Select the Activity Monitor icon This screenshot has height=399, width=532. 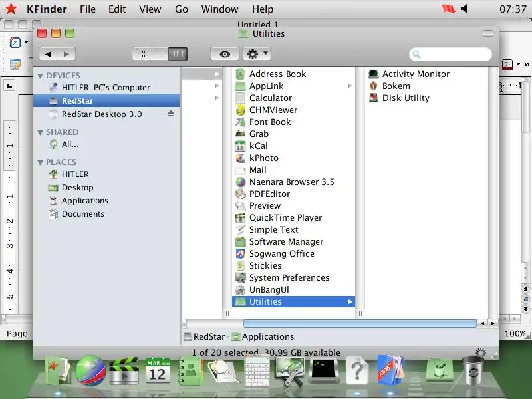click(x=373, y=74)
